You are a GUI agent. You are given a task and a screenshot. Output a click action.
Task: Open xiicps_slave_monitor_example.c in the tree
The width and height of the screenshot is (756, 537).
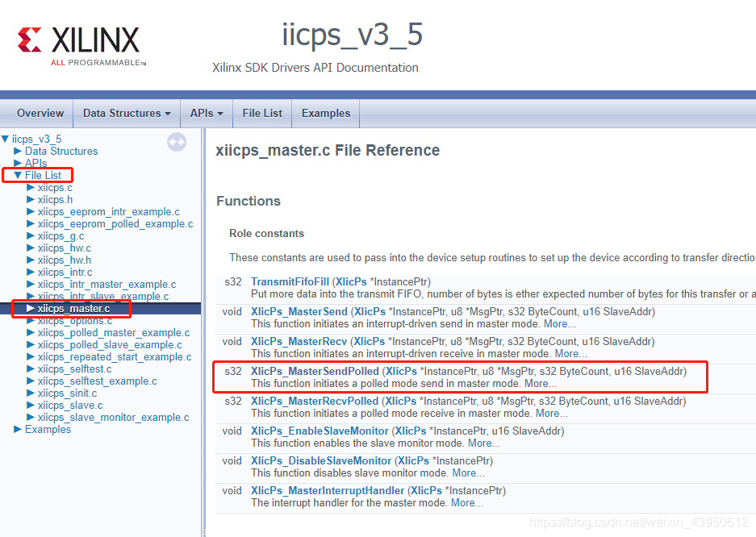[113, 417]
